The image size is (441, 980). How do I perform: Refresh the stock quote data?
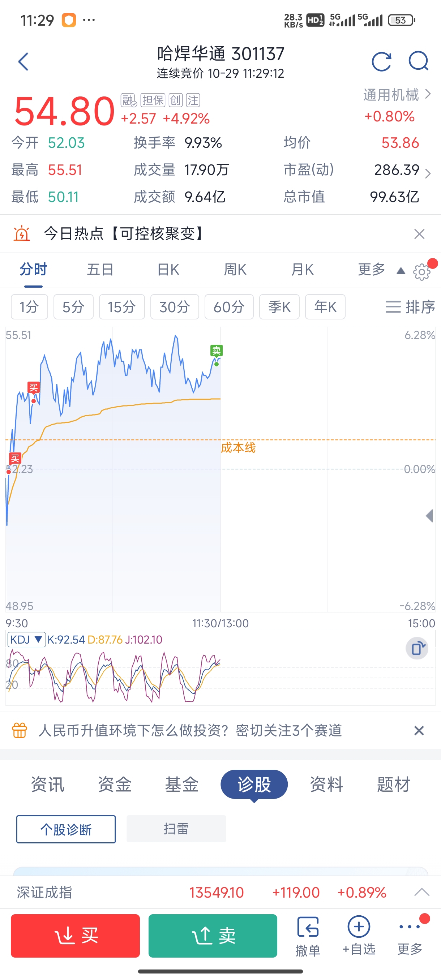[381, 62]
